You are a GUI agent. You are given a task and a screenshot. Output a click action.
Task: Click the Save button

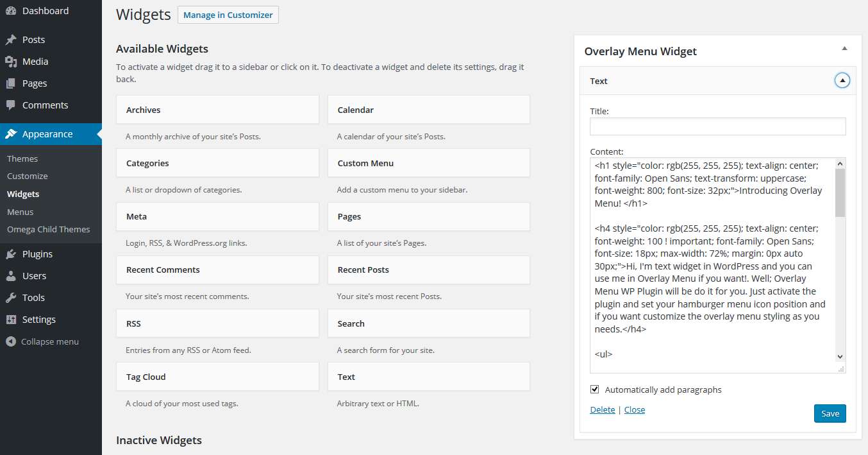[x=830, y=413]
